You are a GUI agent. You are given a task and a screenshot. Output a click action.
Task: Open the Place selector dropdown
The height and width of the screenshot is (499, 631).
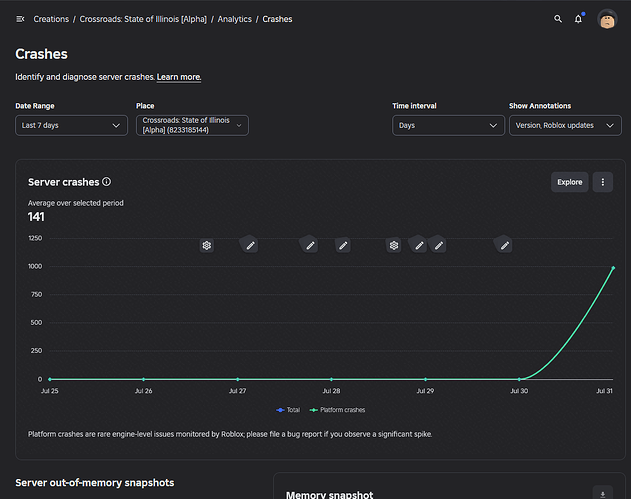pyautogui.click(x=192, y=126)
